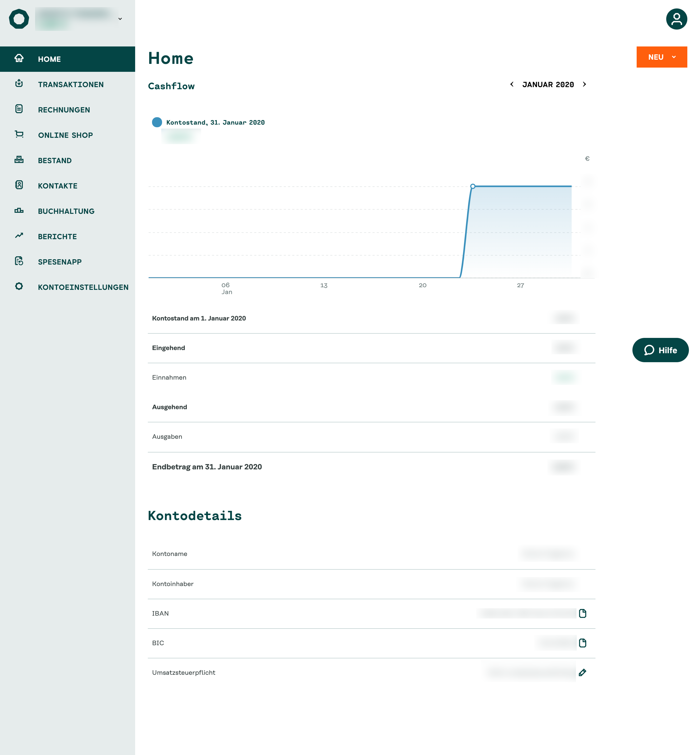Click the Ausgehend row label
The height and width of the screenshot is (755, 700).
coord(170,407)
